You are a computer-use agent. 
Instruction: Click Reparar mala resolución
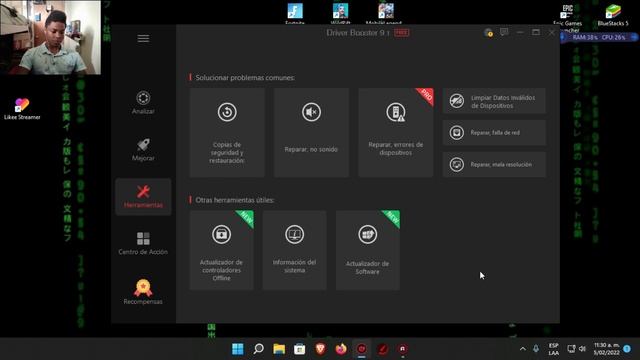494,164
